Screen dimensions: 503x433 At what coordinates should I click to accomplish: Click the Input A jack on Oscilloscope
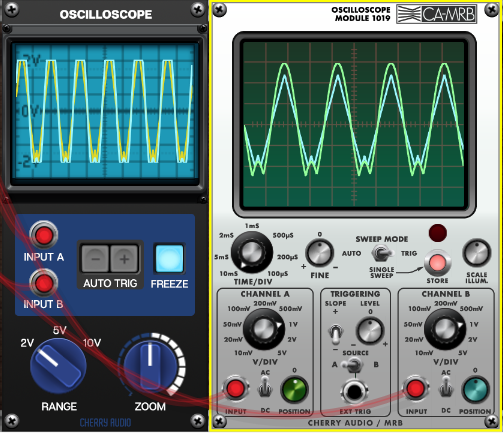coord(44,235)
